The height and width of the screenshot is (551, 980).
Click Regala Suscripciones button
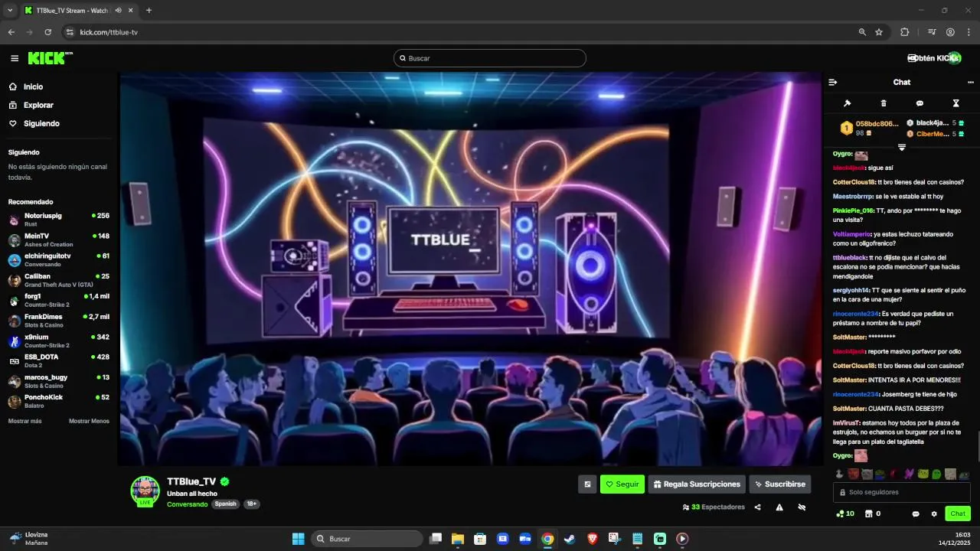[697, 484]
